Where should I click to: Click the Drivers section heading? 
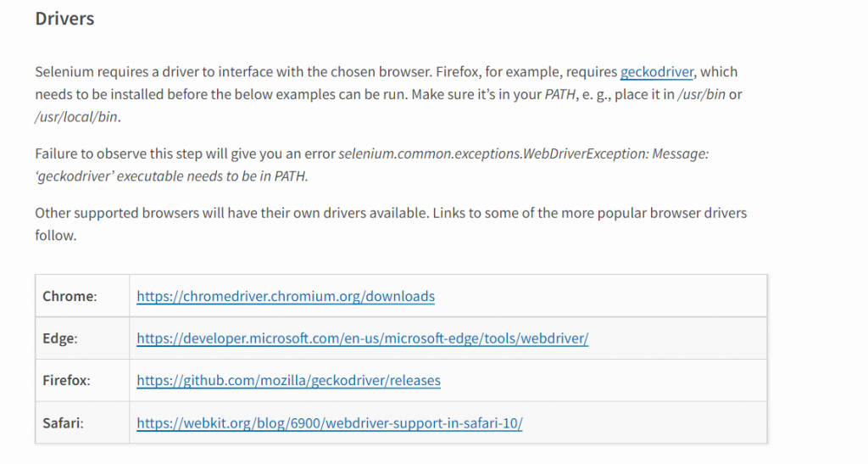click(x=64, y=19)
